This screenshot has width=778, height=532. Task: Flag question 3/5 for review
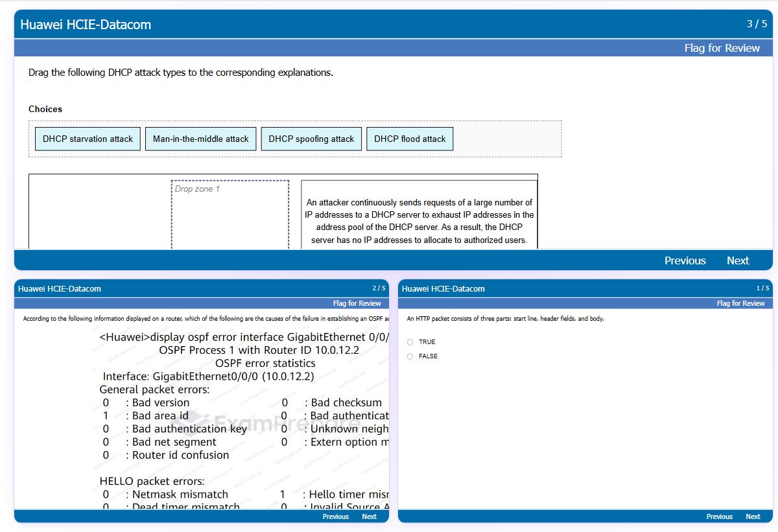[722, 48]
